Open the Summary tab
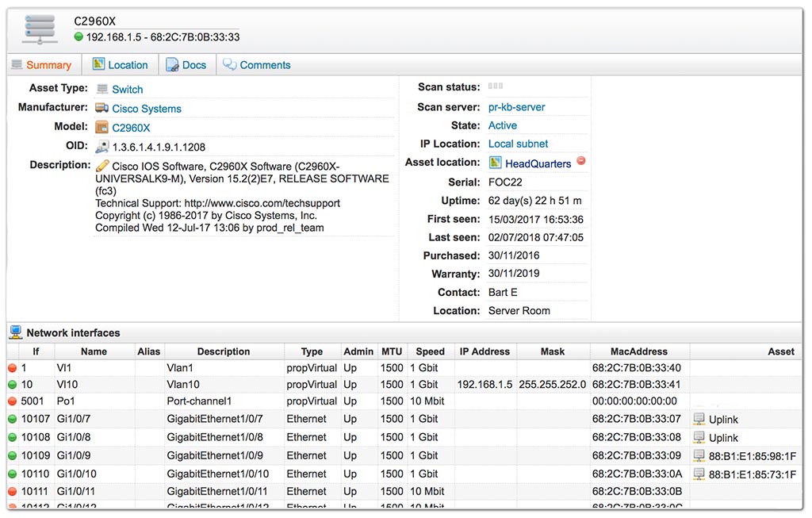Screen dimensions: 812x518 pos(48,65)
